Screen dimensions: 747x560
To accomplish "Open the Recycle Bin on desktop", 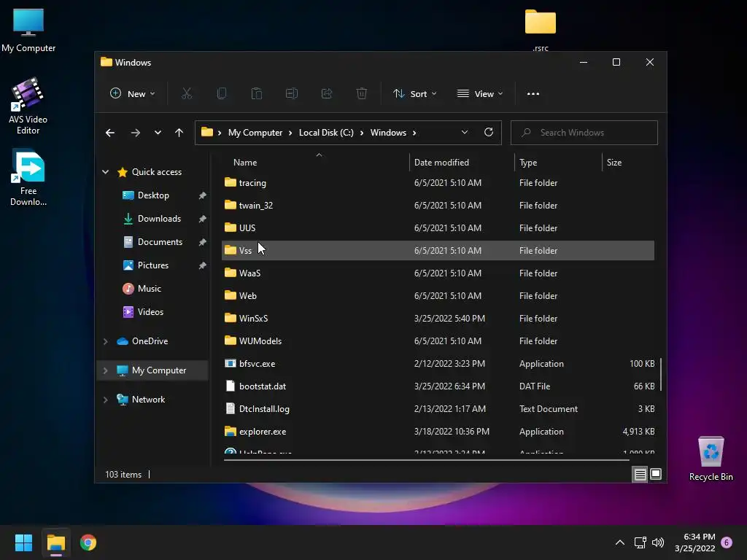I will coord(711,459).
